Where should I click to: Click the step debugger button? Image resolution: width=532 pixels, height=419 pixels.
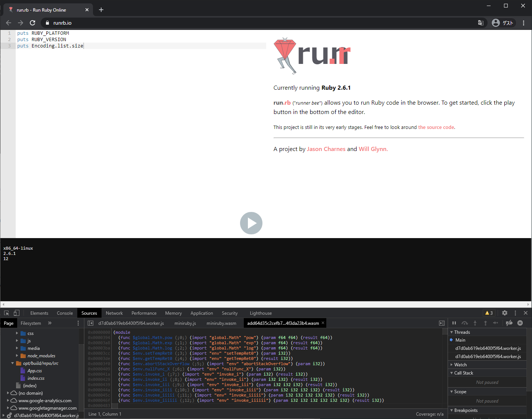(x=495, y=323)
